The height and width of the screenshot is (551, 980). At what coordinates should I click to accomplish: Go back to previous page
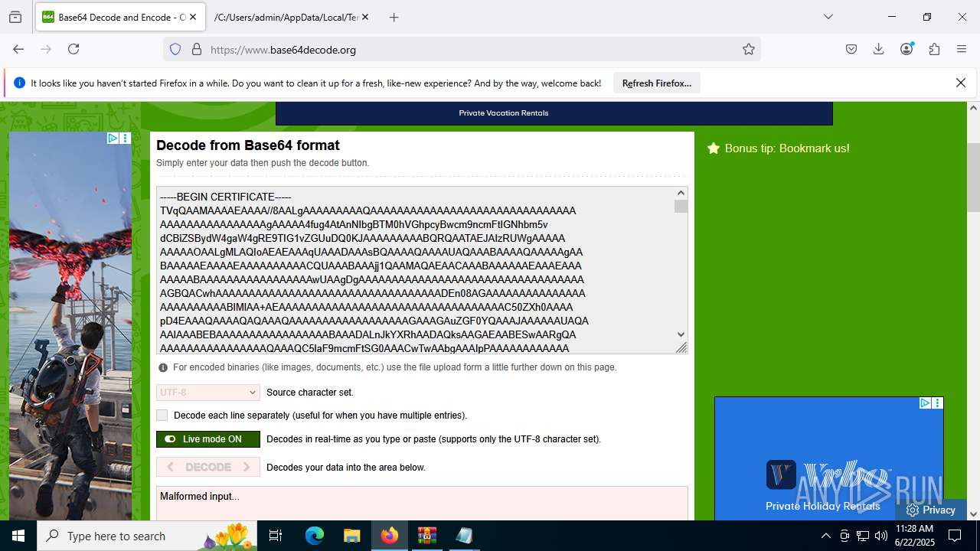point(18,49)
